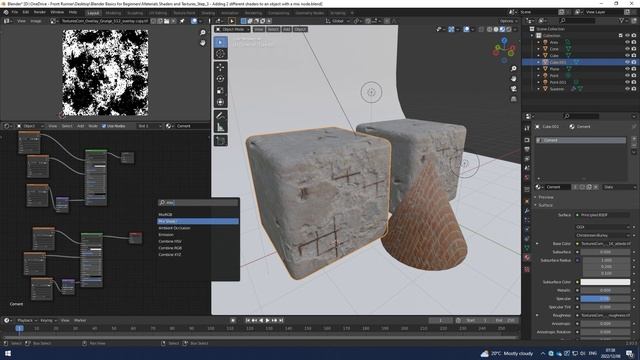
Task: Open the Global transform orientation dropdown
Action: [x=337, y=21]
